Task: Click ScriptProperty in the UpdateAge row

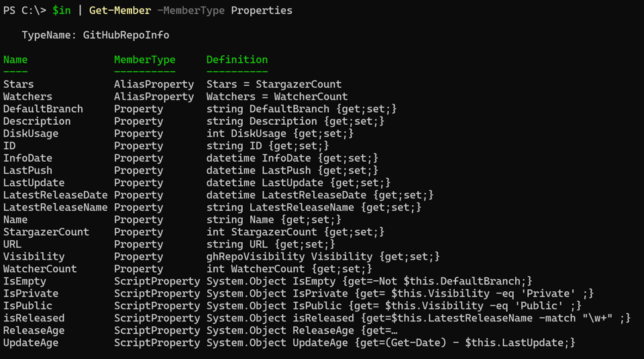Action: pyautogui.click(x=157, y=344)
